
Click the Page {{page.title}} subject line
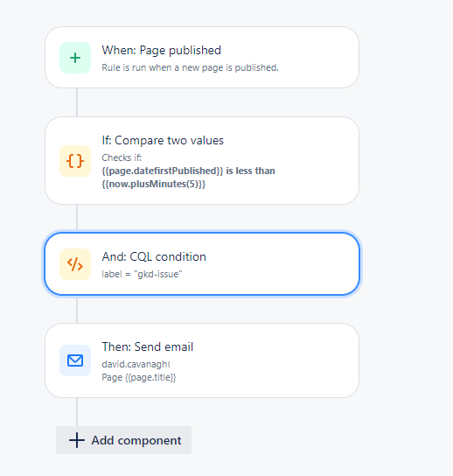[139, 377]
